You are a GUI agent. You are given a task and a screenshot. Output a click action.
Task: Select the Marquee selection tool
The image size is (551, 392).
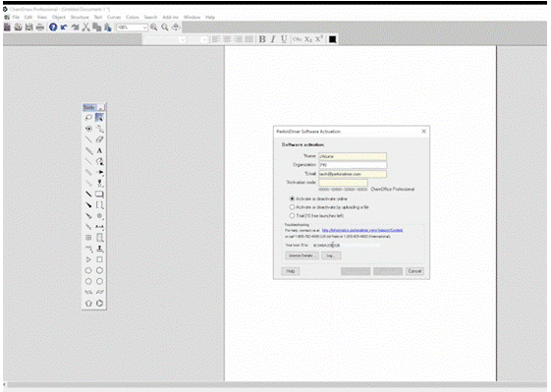(x=100, y=118)
